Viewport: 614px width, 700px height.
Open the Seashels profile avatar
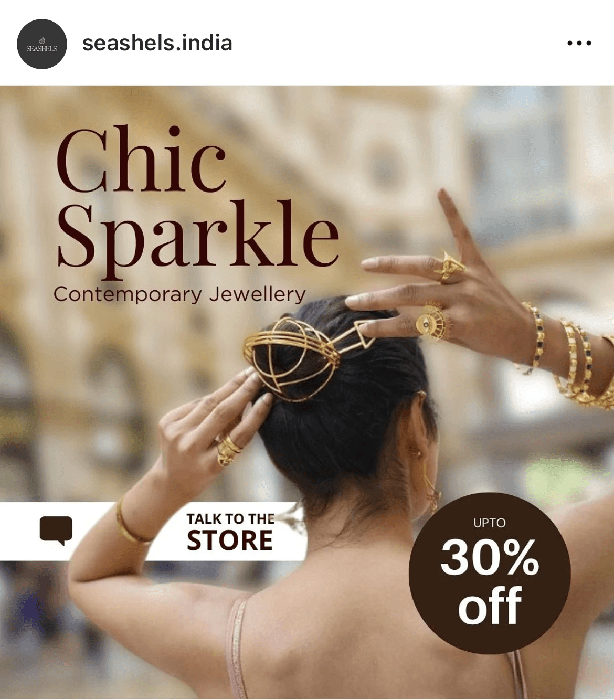[42, 44]
